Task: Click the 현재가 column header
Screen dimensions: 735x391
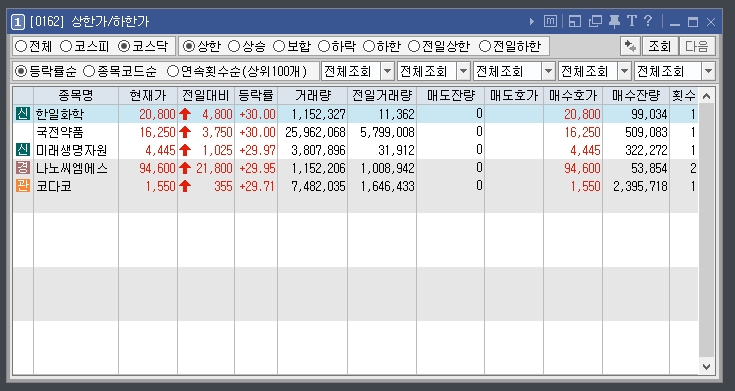Action: tap(148, 96)
